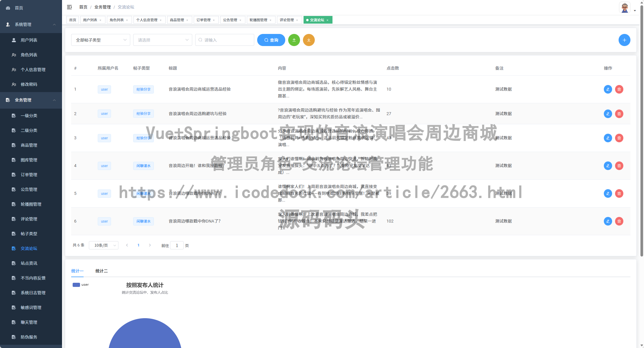Screen dimensions: 644x348
Task: Delete row 3 forum post
Action: (619, 138)
